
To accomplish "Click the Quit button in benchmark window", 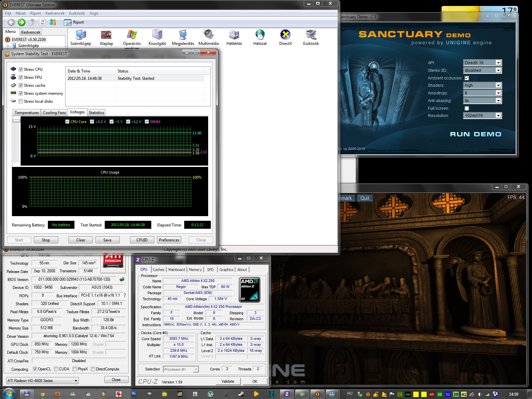I will pos(365,198).
